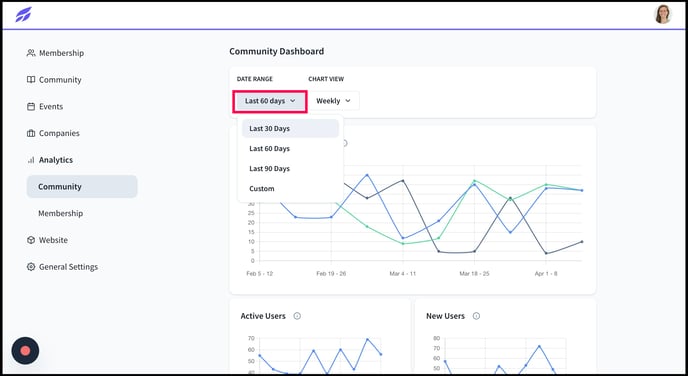Open Companies in the sidebar
This screenshot has width=688, height=376.
[59, 133]
